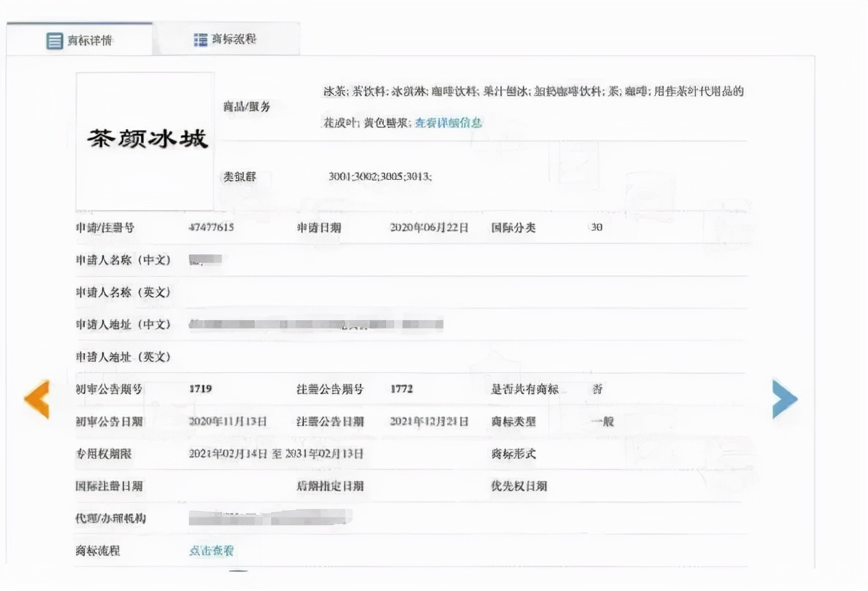The width and height of the screenshot is (868, 591).
Task: Click the 初审公告日期 label
Action: 110,421
